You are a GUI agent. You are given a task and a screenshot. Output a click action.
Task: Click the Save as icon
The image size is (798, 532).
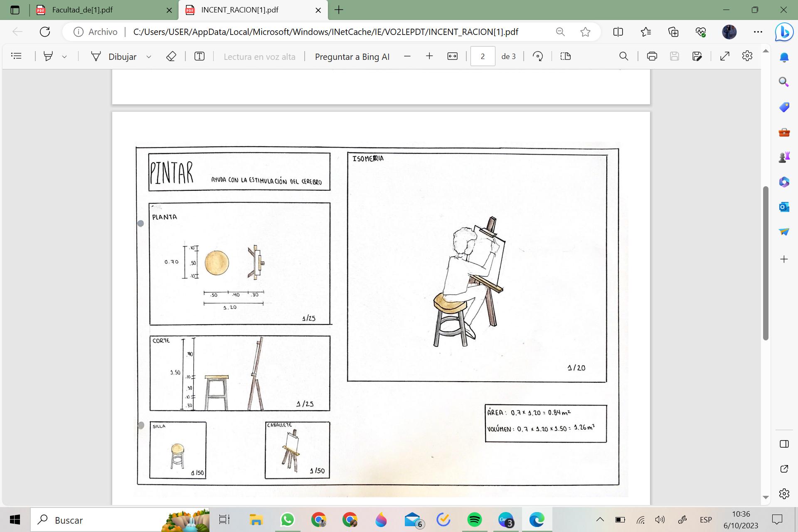697,56
